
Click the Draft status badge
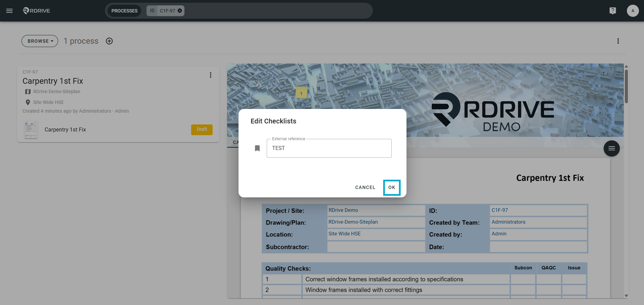click(202, 129)
